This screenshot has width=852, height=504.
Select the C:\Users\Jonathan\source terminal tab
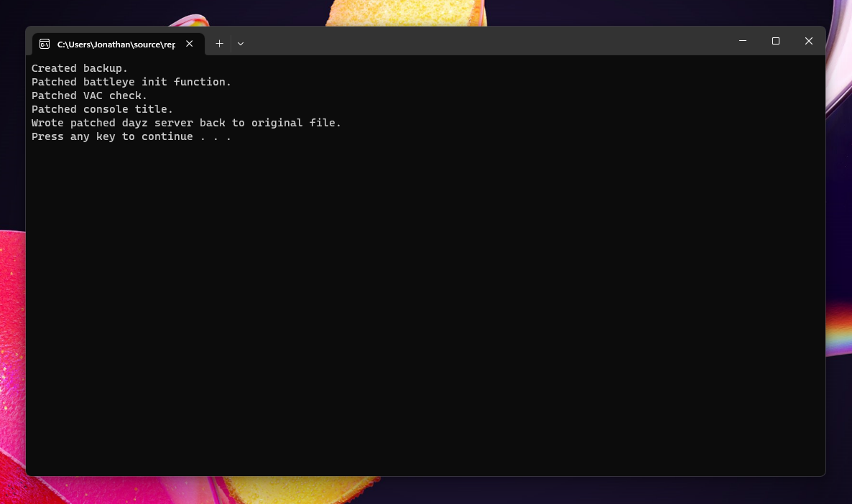[x=118, y=44]
